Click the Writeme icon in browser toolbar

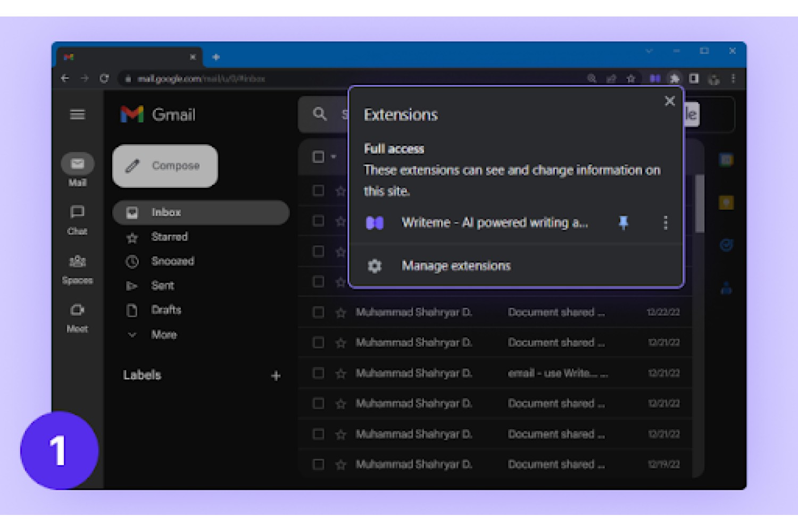[655, 79]
